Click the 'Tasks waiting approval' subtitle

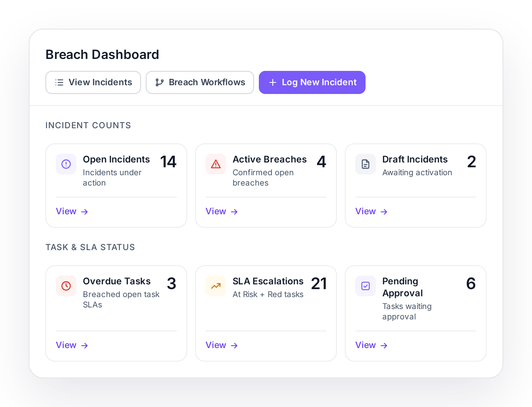coord(407,311)
